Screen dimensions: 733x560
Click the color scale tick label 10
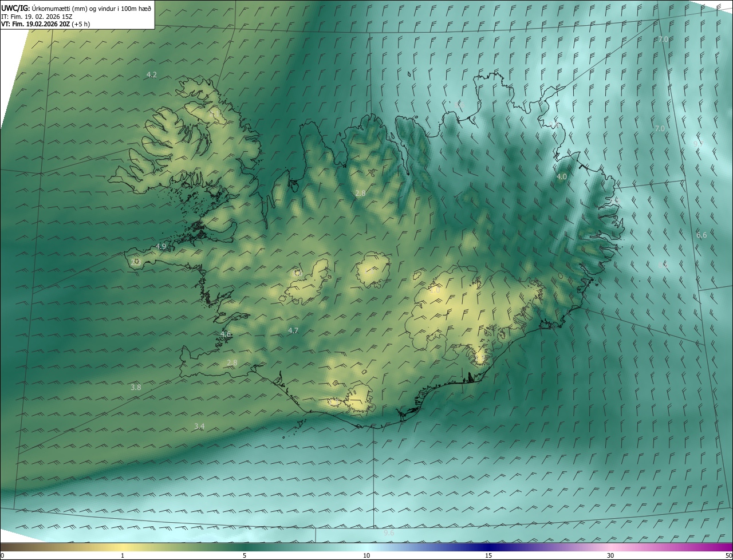[x=366, y=555]
